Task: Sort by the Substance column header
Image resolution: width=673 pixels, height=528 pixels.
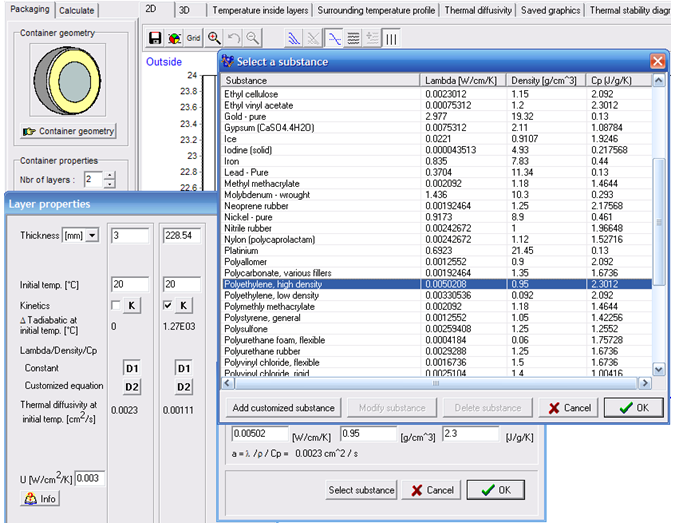Action: [321, 81]
